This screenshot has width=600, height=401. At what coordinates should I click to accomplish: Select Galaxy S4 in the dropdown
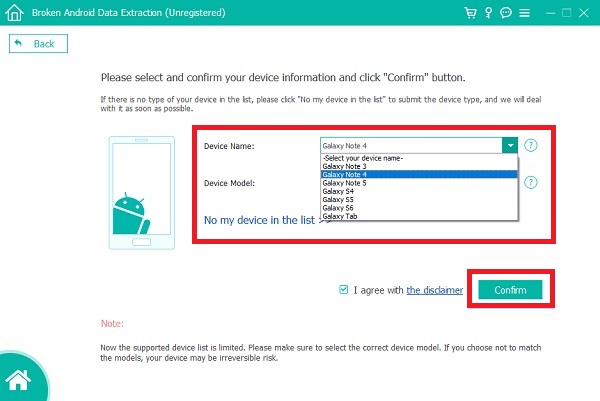coord(337,191)
